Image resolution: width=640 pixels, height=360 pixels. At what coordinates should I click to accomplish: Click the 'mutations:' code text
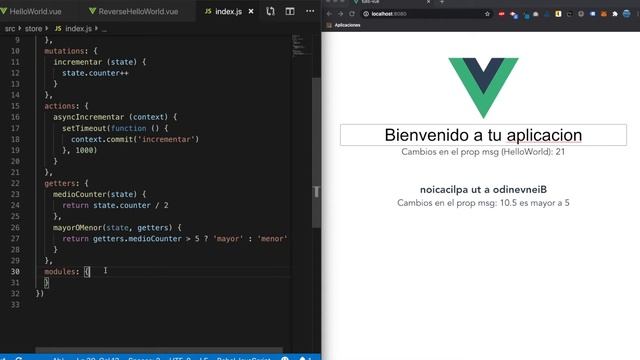[x=66, y=51]
